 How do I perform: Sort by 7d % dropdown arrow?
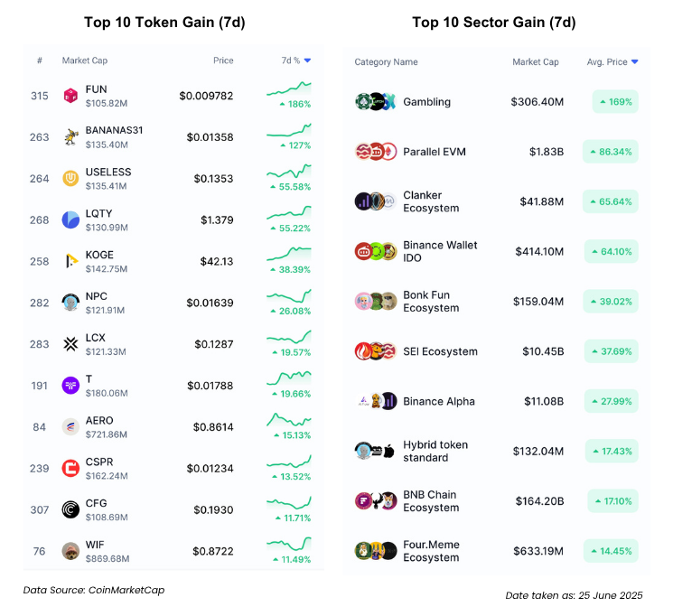point(307,61)
